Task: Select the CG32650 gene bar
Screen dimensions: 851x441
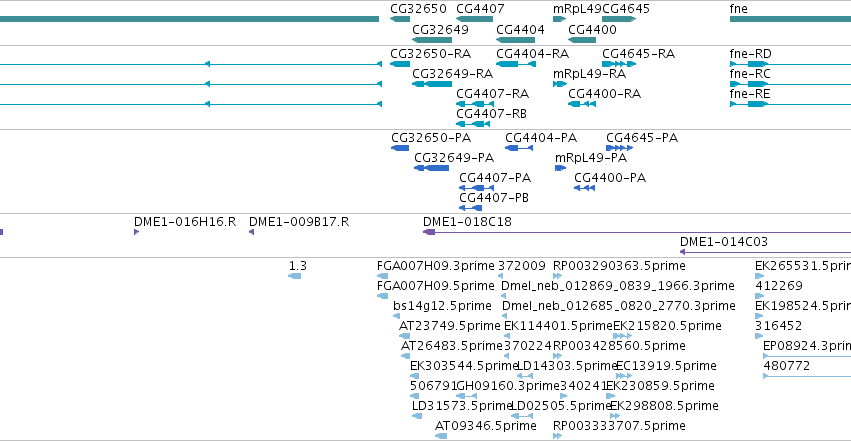Action: click(x=400, y=19)
